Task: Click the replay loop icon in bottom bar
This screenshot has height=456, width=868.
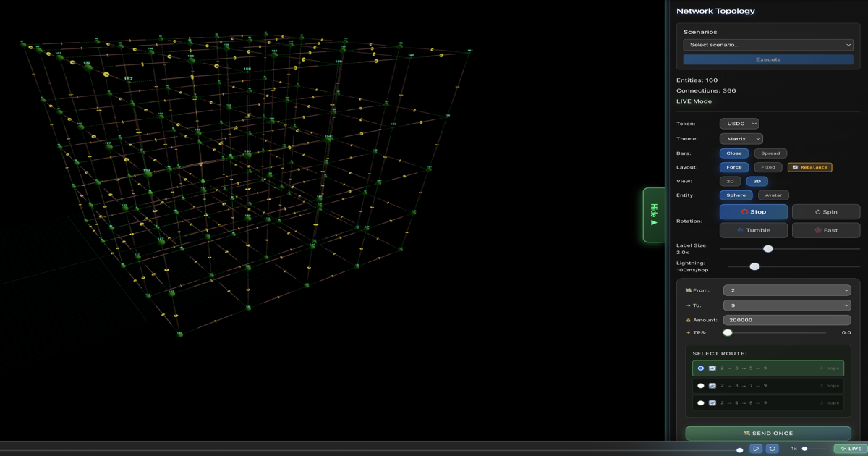Action: click(772, 449)
